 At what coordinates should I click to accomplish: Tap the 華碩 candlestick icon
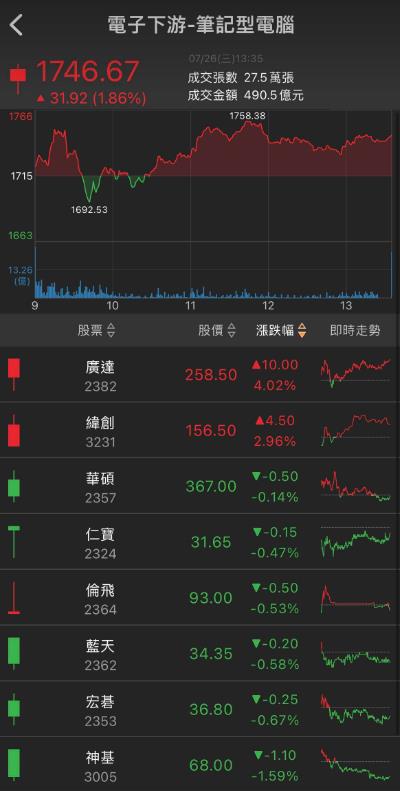pyautogui.click(x=14, y=487)
